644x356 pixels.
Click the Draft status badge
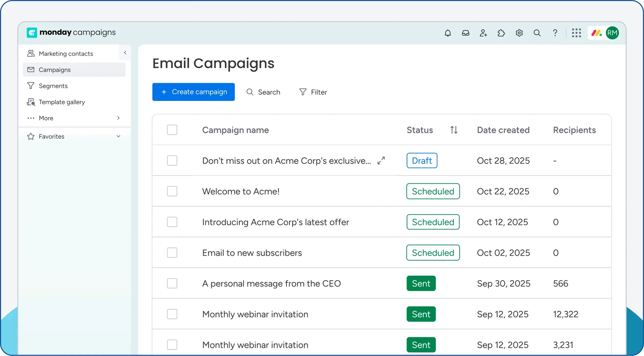tap(422, 161)
